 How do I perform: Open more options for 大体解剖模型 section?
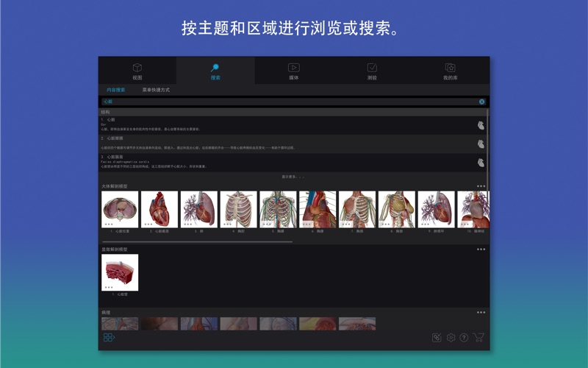point(481,186)
